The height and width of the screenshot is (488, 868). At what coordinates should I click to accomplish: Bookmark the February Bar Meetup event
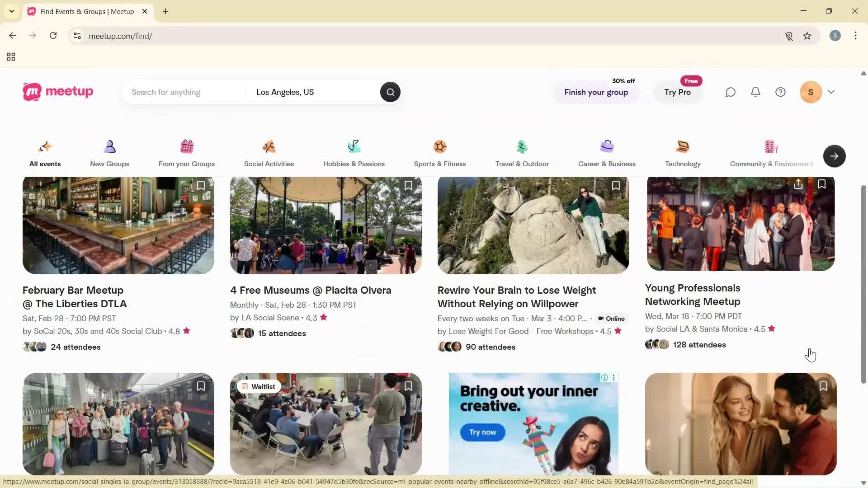pyautogui.click(x=201, y=185)
